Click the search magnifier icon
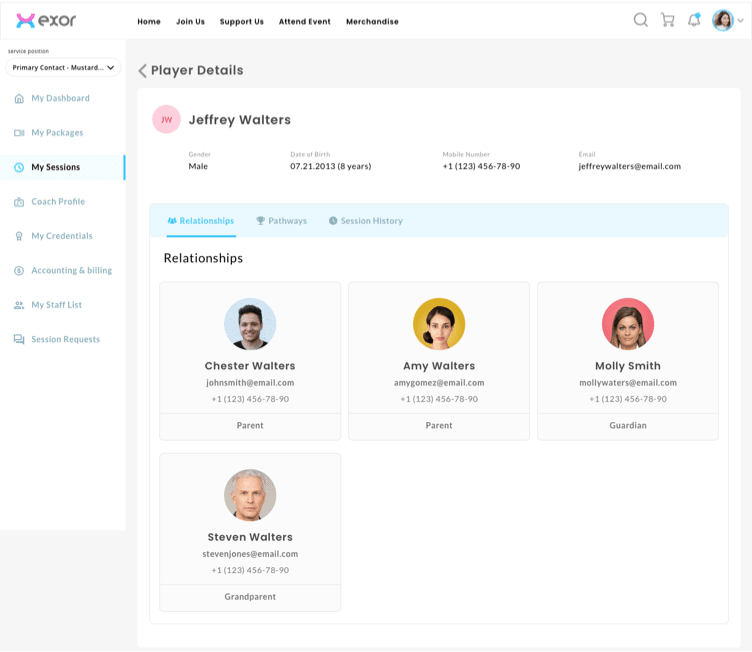 [x=640, y=20]
